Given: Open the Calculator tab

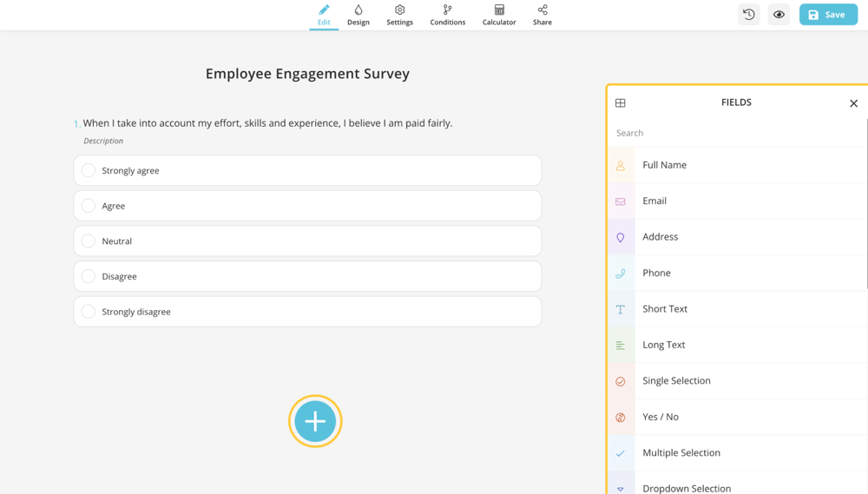Looking at the screenshot, I should click(x=499, y=15).
